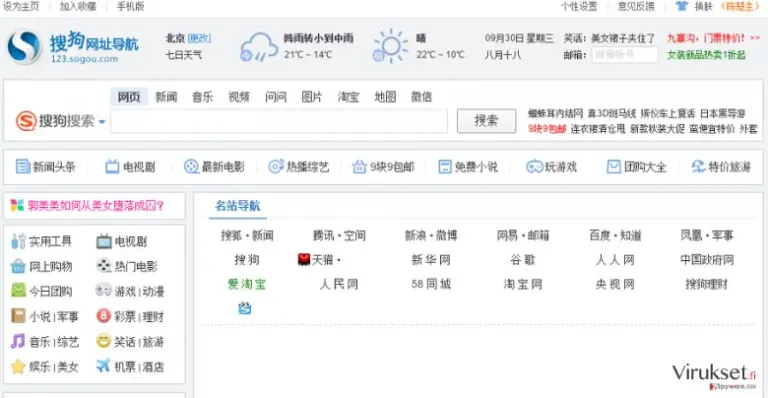
Task: Click 更改 to change city
Action: point(199,38)
